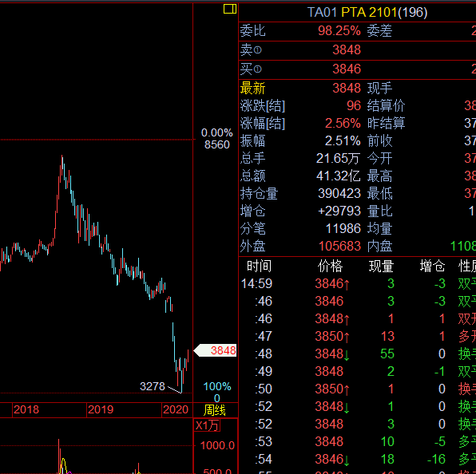Click the 增仓 column header in the tick list

[x=432, y=266]
